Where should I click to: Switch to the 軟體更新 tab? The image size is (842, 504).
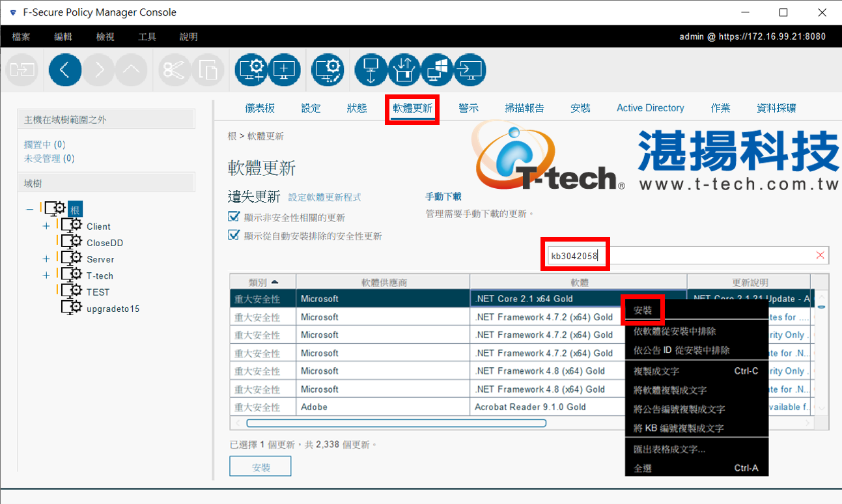pyautogui.click(x=412, y=108)
